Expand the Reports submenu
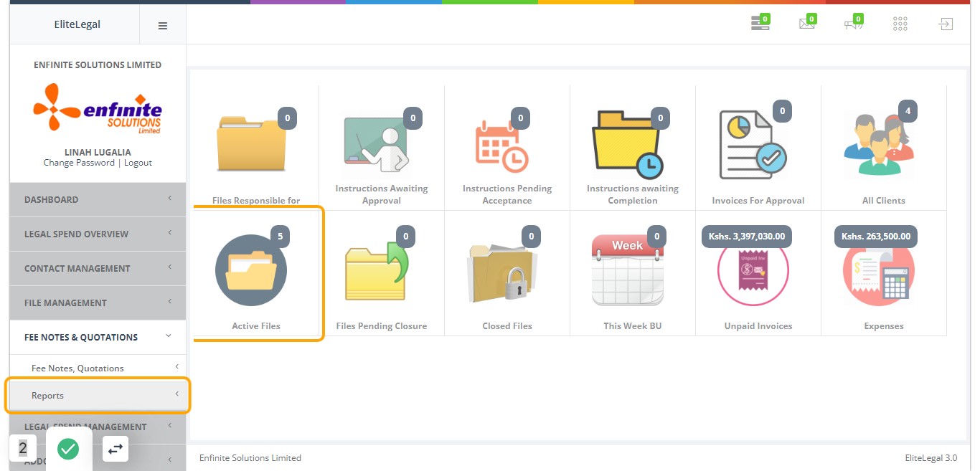The image size is (980, 471). pyautogui.click(x=98, y=395)
